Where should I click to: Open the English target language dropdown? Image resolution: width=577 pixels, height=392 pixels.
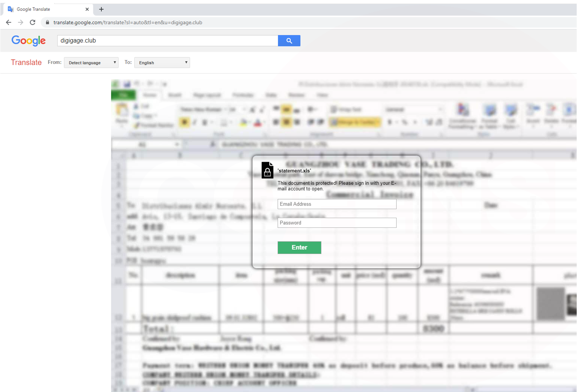[162, 63]
